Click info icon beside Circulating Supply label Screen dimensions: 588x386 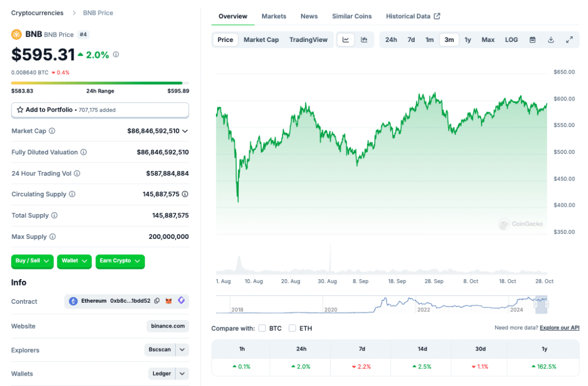(x=72, y=194)
